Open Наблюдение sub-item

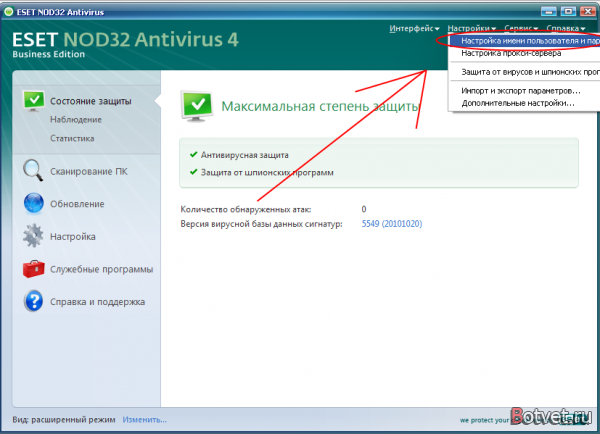[x=76, y=119]
